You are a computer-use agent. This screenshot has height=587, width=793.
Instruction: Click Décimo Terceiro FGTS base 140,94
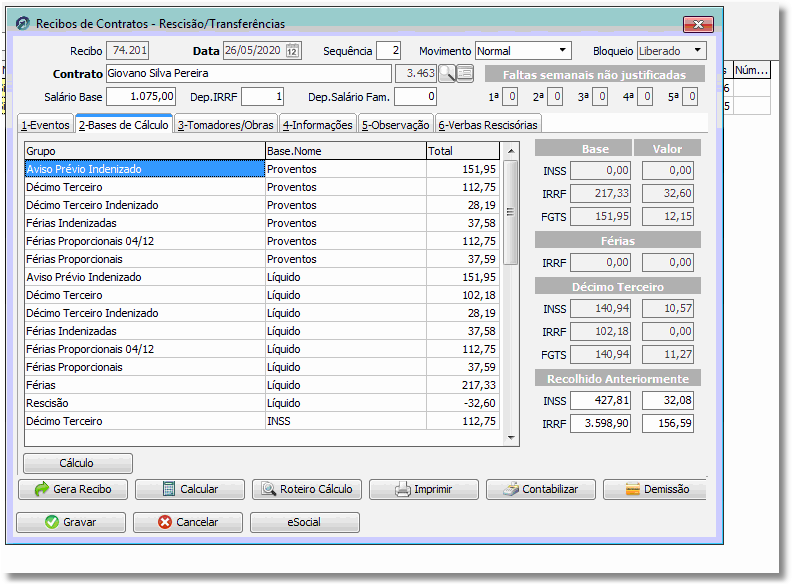[600, 354]
